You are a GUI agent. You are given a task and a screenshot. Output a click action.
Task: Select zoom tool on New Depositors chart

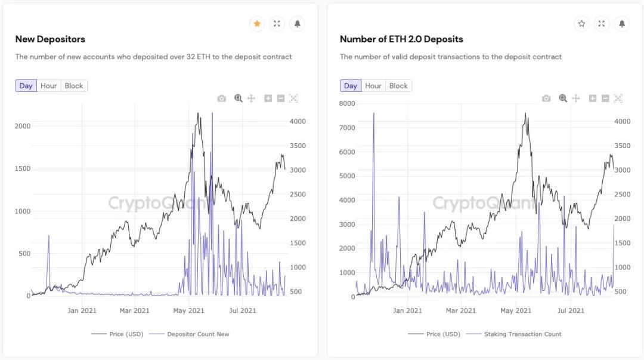pos(238,99)
